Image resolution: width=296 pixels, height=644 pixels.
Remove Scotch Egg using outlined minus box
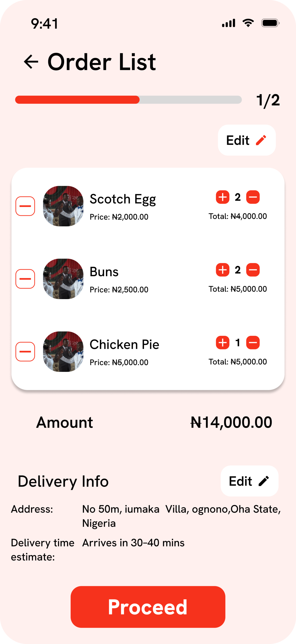pos(25,206)
